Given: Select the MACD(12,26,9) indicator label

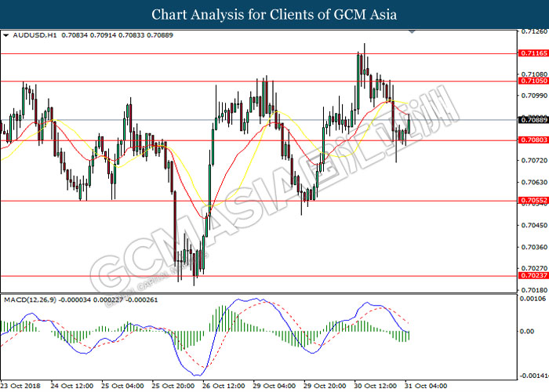Looking at the screenshot, I should click(x=30, y=300).
